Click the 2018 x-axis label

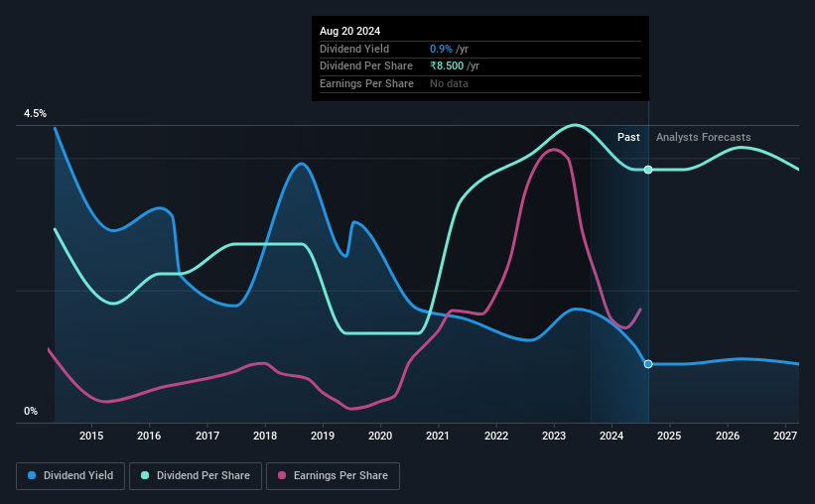(x=265, y=436)
